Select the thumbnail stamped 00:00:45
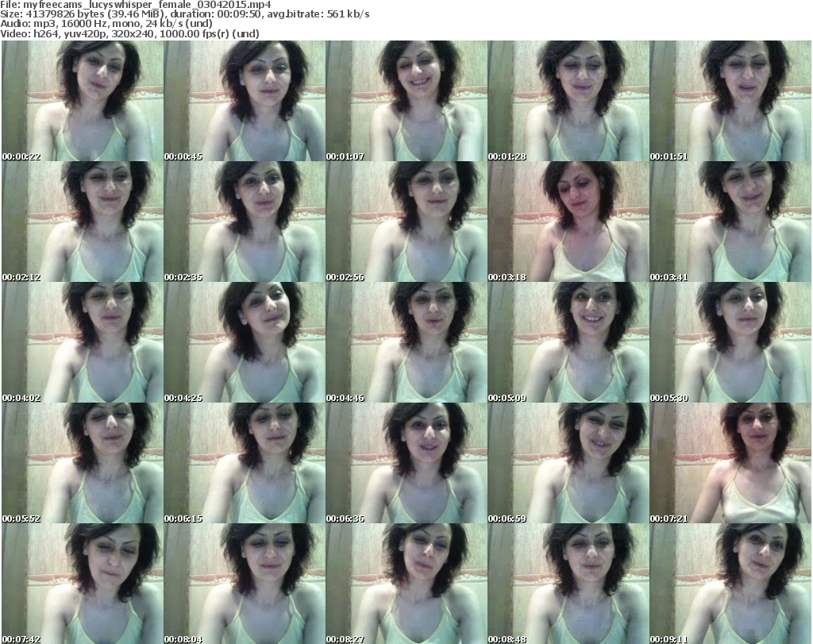The width and height of the screenshot is (813, 644). coord(245,101)
